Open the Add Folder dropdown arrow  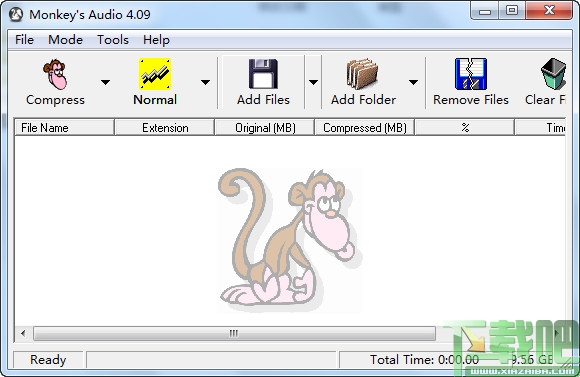point(413,82)
